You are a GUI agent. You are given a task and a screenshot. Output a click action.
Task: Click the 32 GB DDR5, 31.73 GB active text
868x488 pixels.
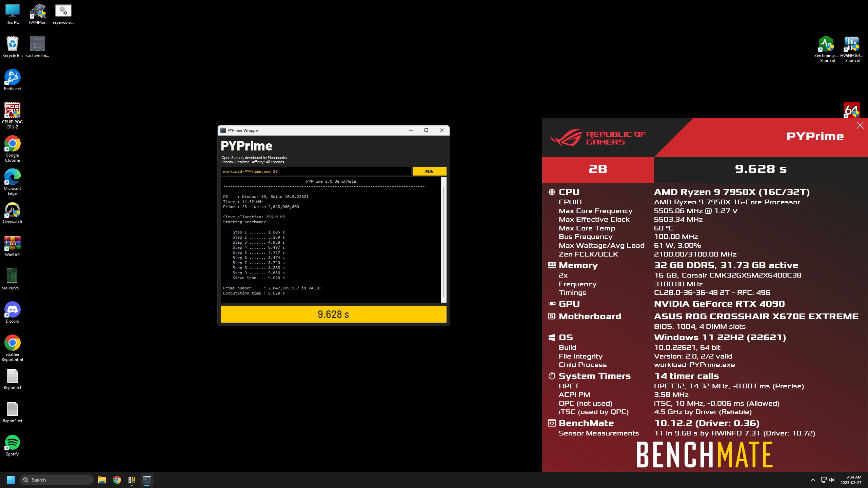[726, 265]
